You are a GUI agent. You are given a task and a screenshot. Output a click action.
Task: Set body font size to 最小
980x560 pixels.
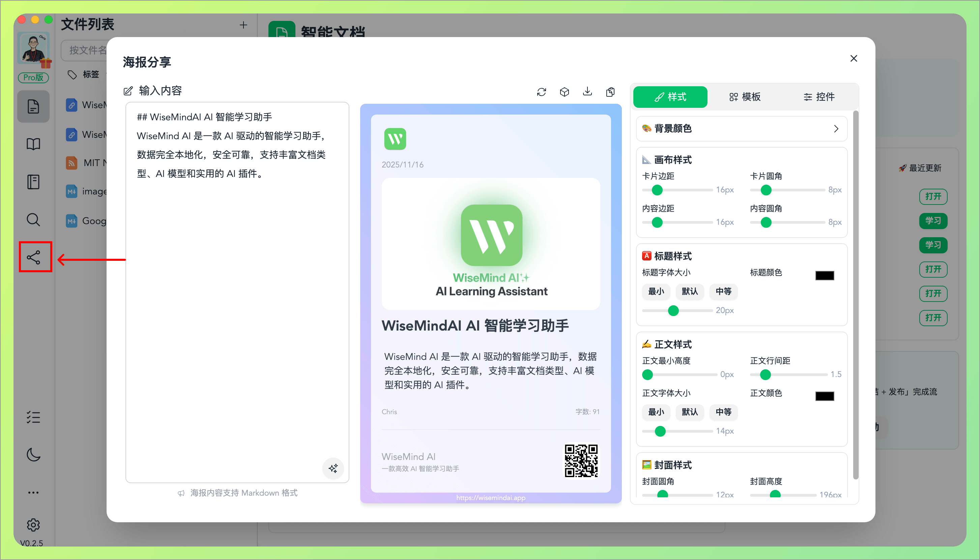656,412
